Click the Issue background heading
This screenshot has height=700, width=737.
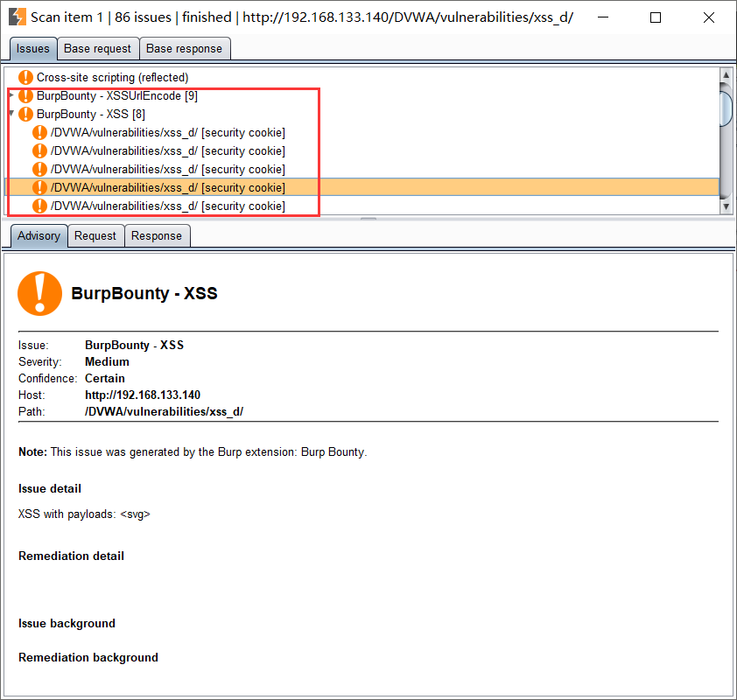67,624
